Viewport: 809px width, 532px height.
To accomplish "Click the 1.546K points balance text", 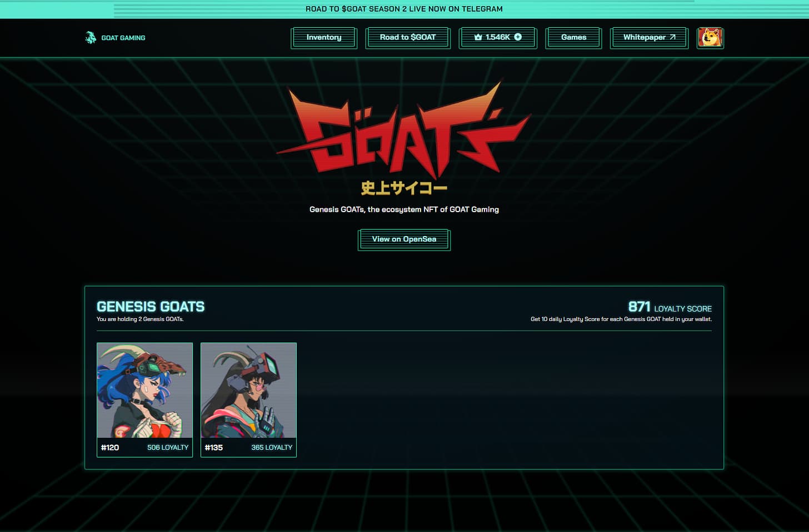I will click(x=498, y=37).
